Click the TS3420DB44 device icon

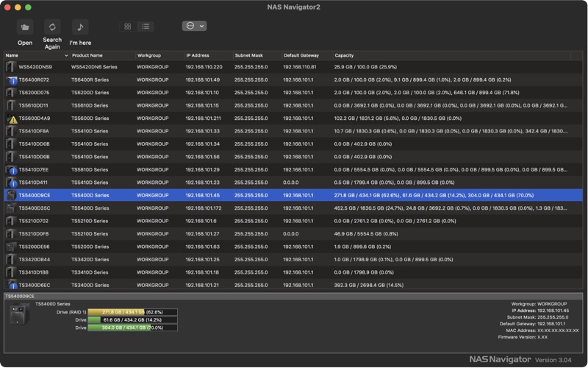tap(11, 260)
